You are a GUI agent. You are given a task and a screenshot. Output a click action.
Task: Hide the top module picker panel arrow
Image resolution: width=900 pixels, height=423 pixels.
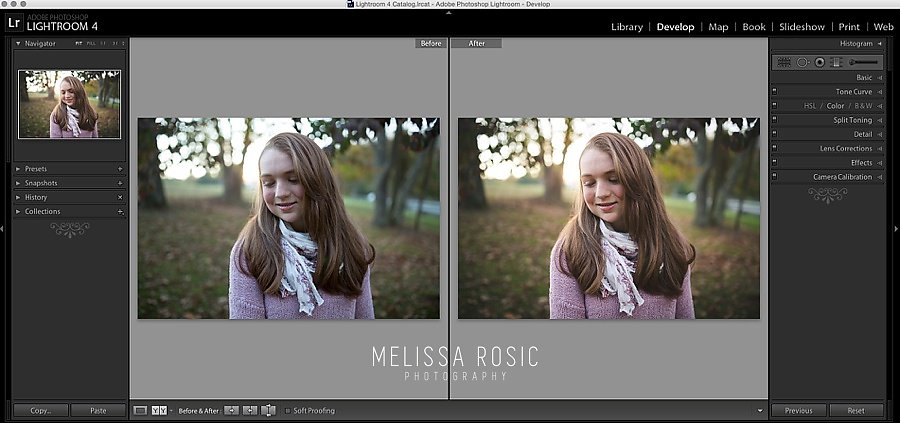(449, 12)
